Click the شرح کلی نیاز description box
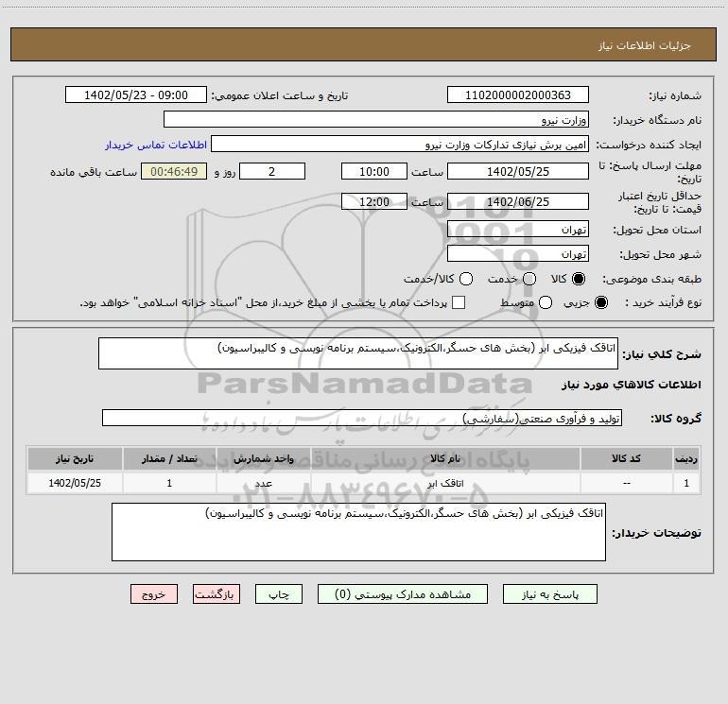 coord(358,353)
